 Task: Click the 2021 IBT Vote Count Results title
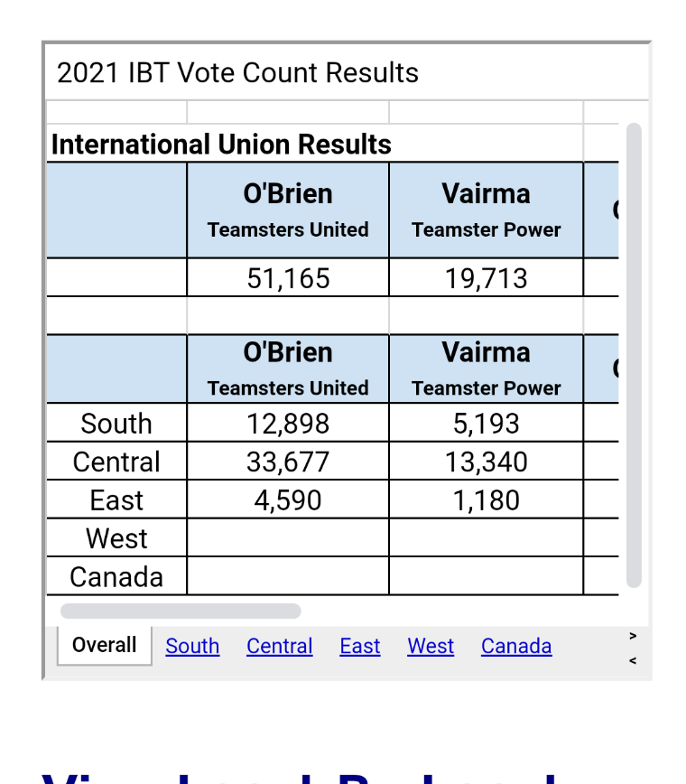(x=237, y=72)
